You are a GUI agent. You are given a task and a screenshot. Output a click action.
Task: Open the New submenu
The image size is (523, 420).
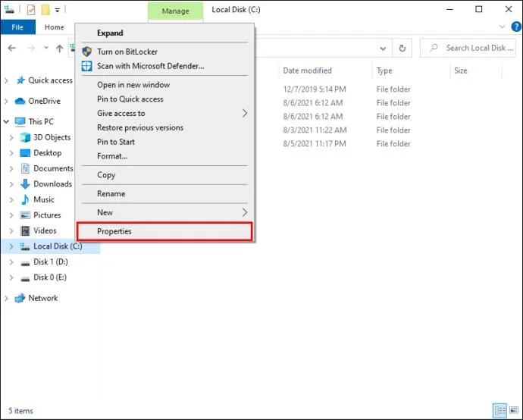pyautogui.click(x=165, y=212)
